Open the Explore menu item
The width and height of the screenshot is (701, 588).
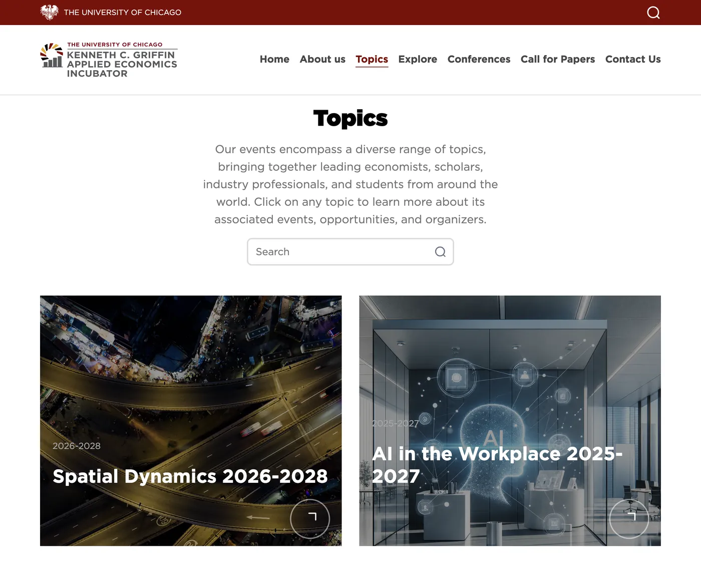click(418, 59)
